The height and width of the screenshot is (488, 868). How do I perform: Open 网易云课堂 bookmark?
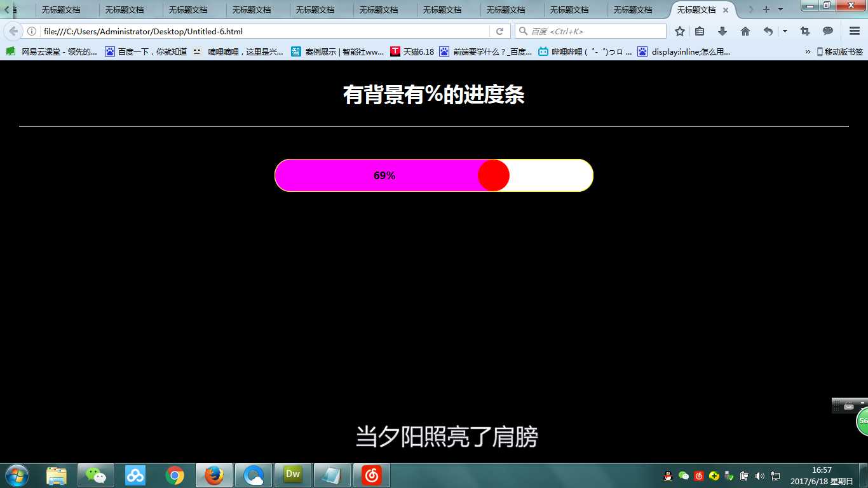(x=52, y=52)
